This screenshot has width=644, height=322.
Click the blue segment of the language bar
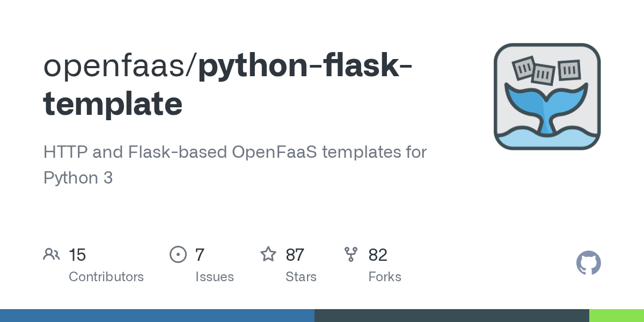157,316
